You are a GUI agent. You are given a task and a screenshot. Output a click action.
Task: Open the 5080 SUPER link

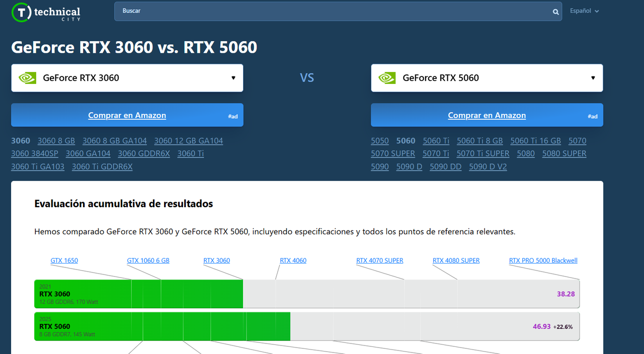point(565,153)
